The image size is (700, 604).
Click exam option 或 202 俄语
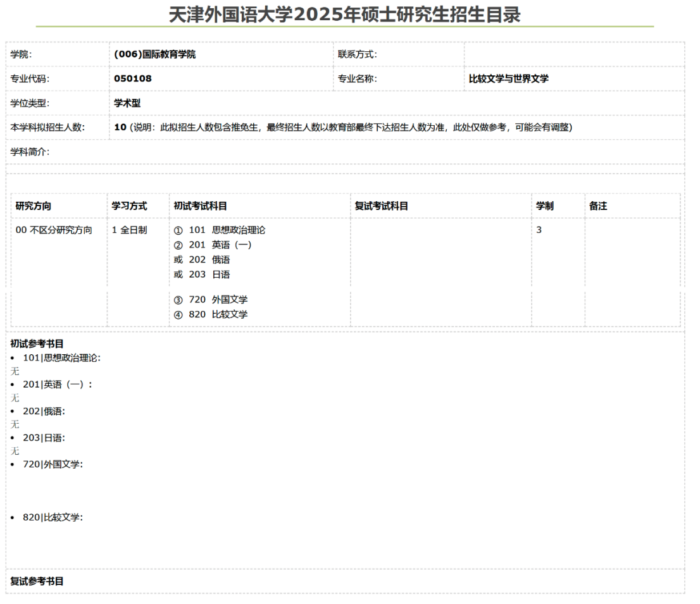202,259
